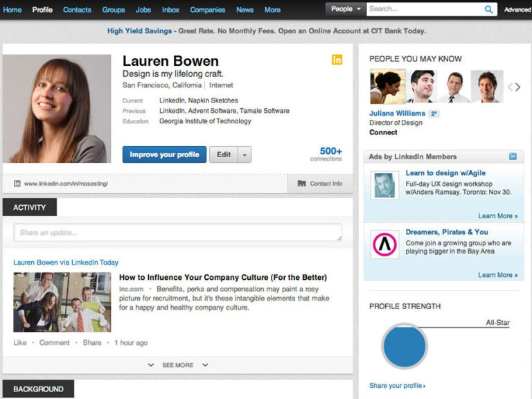The height and width of the screenshot is (399, 532).
Task: Click the Improve your profile button
Action: pyautogui.click(x=164, y=154)
